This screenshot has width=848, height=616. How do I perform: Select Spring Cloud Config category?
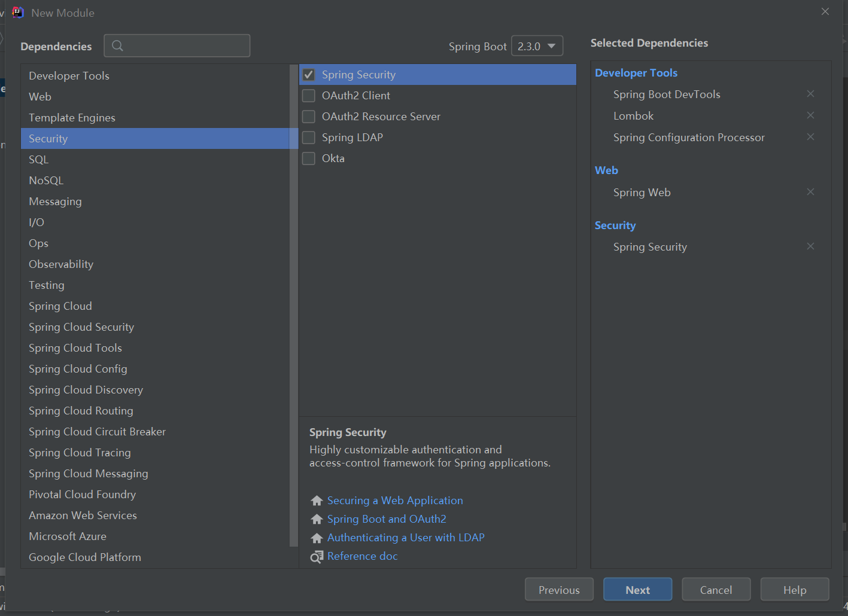(x=155, y=369)
